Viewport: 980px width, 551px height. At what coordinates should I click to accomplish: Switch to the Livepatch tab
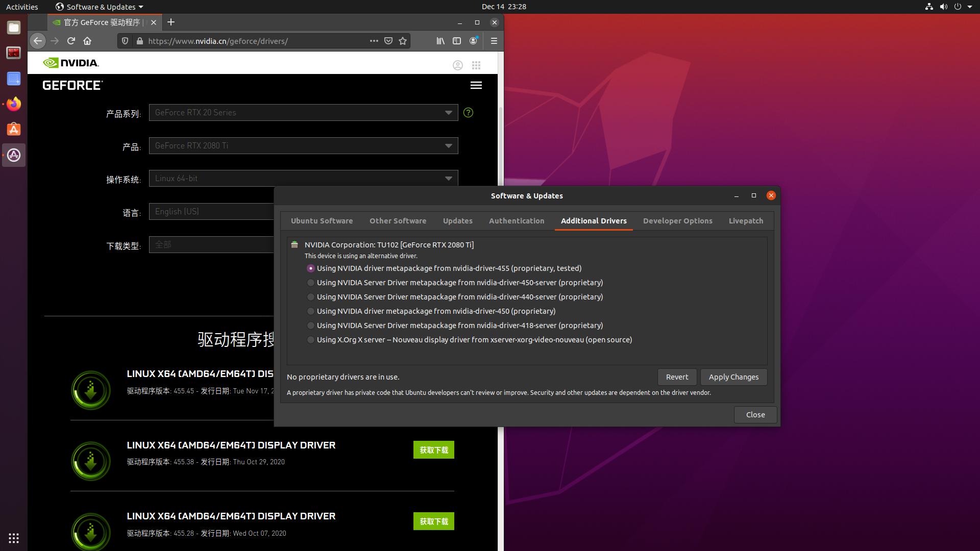click(746, 221)
